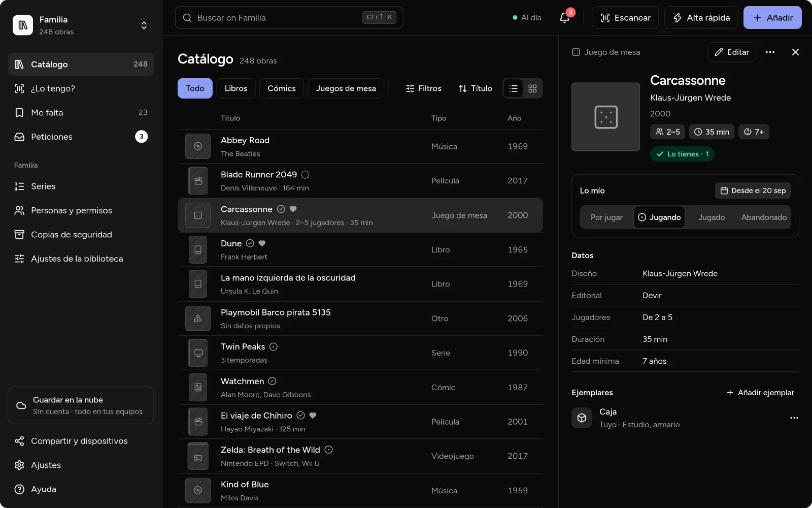Image resolution: width=812 pixels, height=508 pixels.
Task: Switch to grid view
Action: (x=532, y=88)
